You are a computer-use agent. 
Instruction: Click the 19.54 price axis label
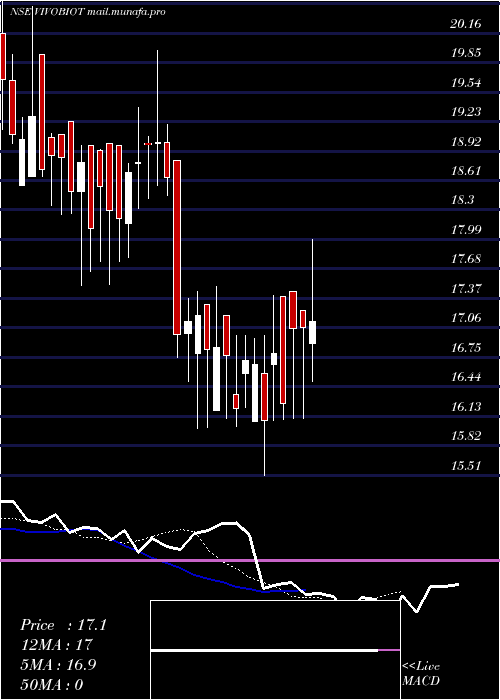pos(466,83)
